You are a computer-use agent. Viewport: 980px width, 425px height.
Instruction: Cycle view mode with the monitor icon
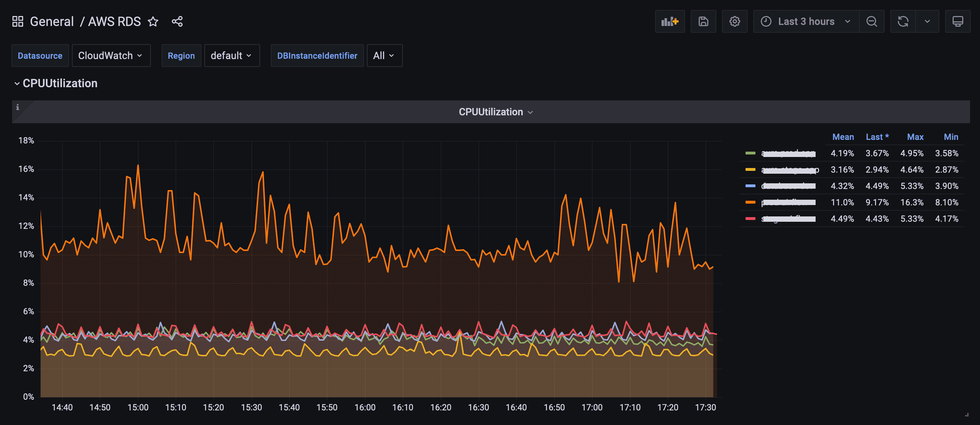click(x=957, y=22)
